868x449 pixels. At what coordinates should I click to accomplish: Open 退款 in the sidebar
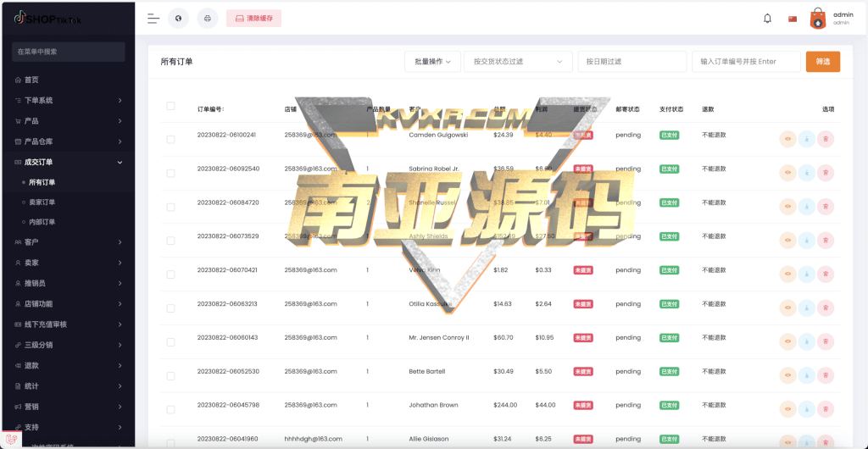click(x=68, y=365)
